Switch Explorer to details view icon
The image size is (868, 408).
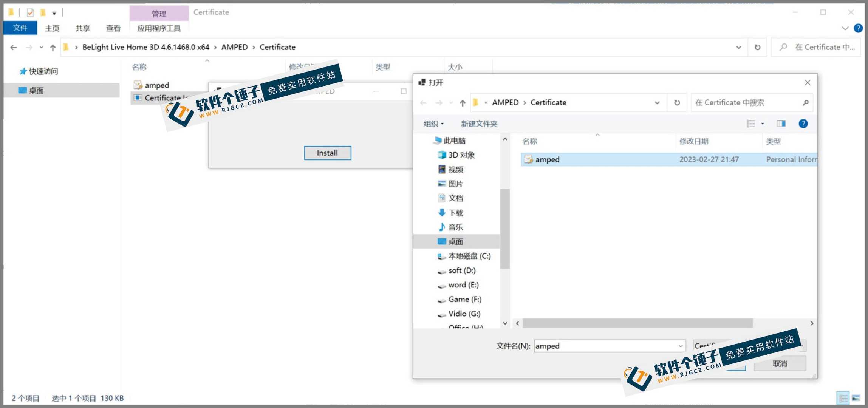843,398
